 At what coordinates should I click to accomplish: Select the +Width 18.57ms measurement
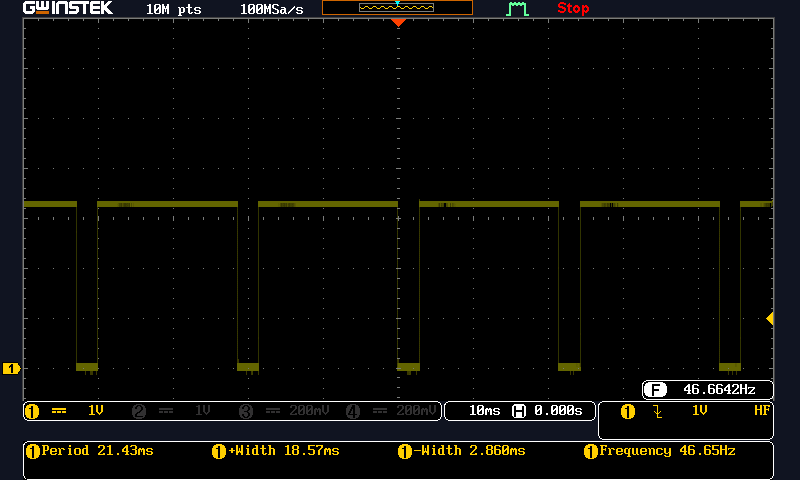tap(284, 451)
